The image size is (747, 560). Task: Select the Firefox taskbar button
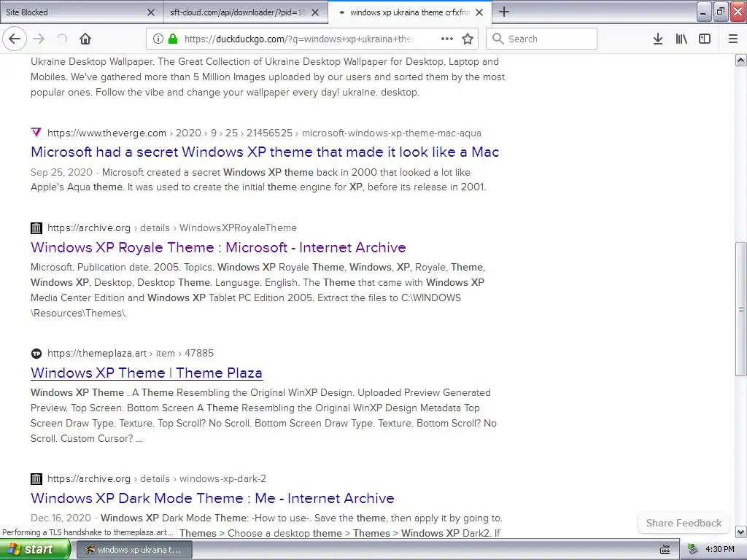(x=134, y=550)
